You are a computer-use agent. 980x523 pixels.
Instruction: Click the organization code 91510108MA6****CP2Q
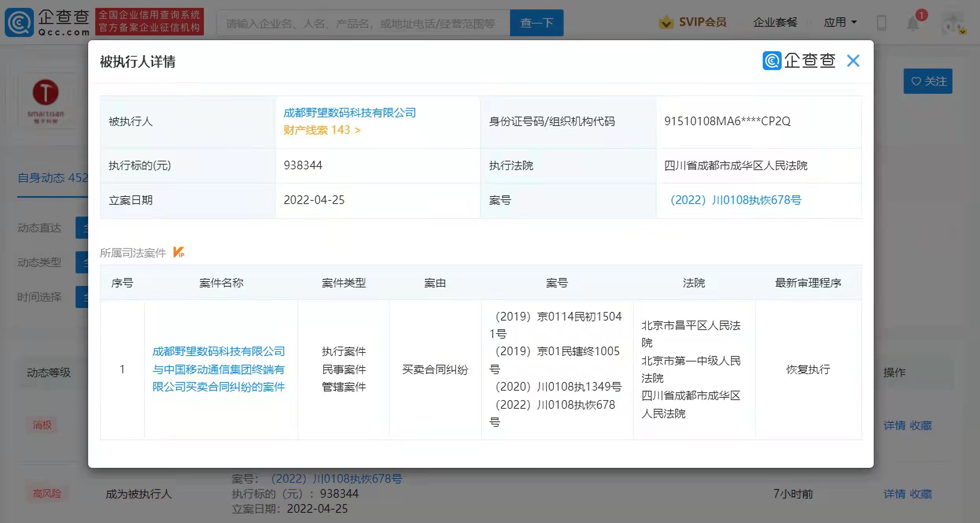[x=727, y=121]
